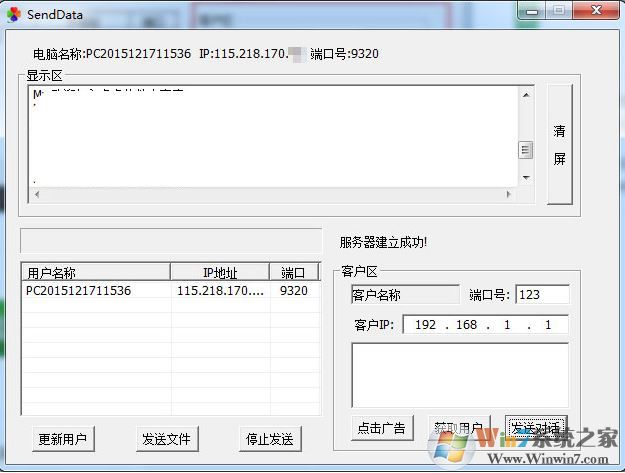Click the 端口号 port input field with 123
Screen dimensions: 625x473
[x=542, y=294]
